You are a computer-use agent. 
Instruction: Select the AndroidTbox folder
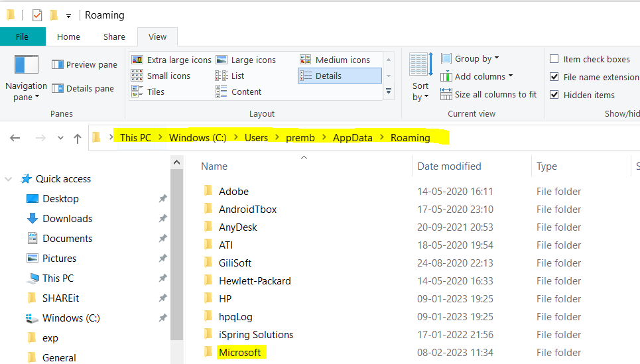[x=247, y=210]
